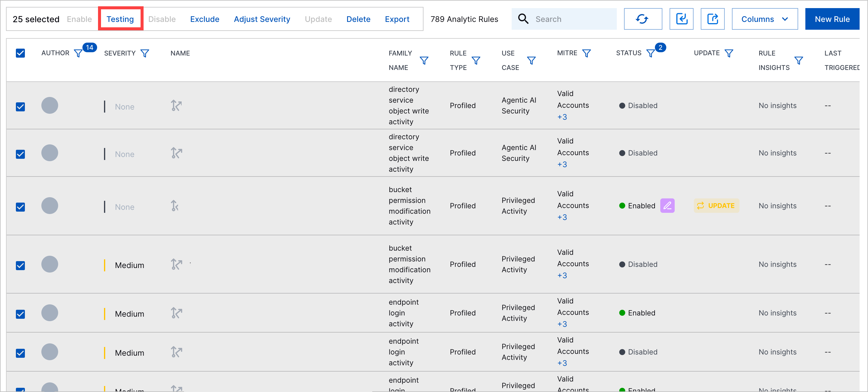Expand the +3 MITRE tactics link on first row
Screen dimensions: 868x392
point(562,117)
